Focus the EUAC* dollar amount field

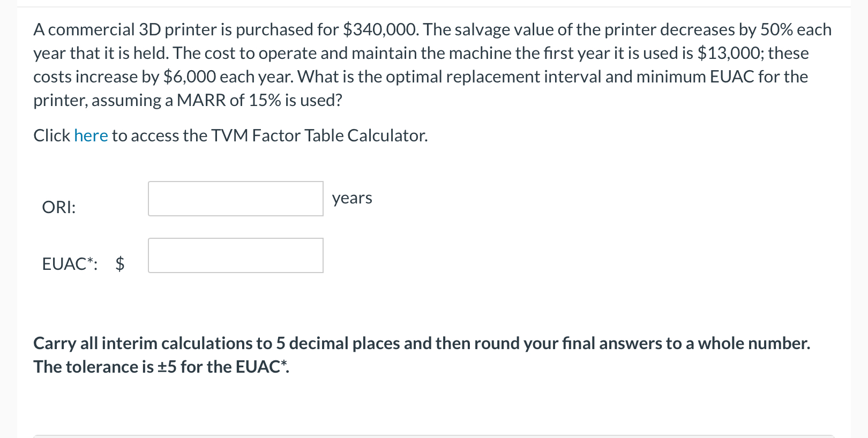235,255
